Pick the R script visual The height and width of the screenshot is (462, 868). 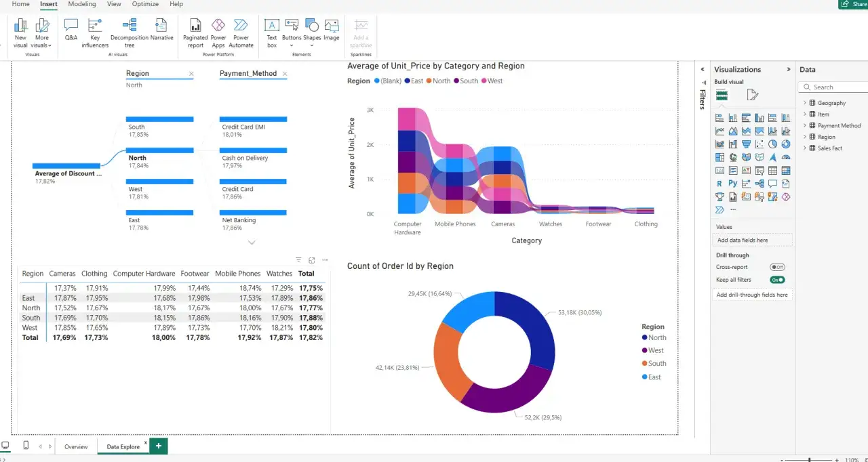[719, 184]
